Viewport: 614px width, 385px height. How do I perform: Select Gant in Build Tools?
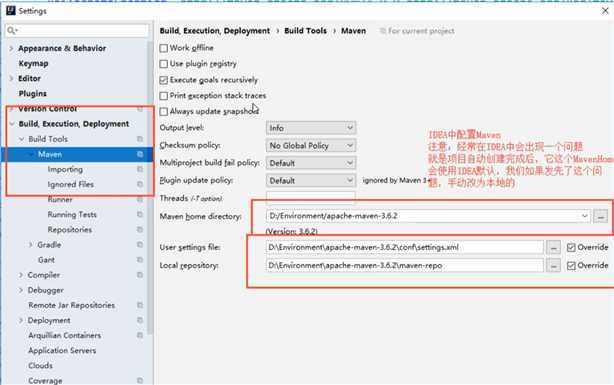pyautogui.click(x=46, y=260)
